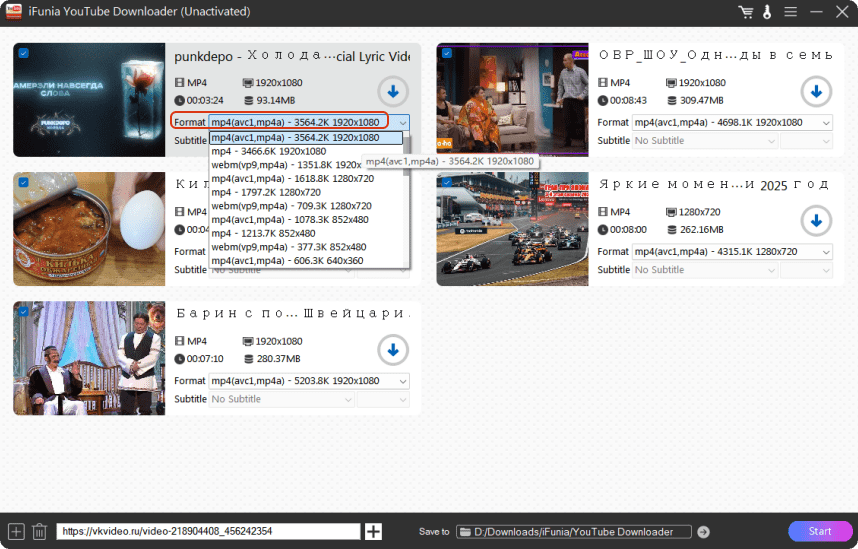Viewport: 858px width, 549px height.
Task: Download the punkdepo lyric video
Action: point(393,92)
